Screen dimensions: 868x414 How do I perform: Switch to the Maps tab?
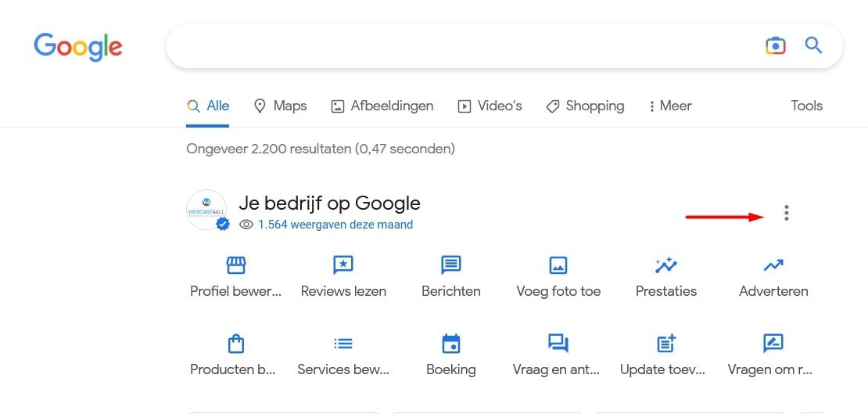click(x=280, y=106)
